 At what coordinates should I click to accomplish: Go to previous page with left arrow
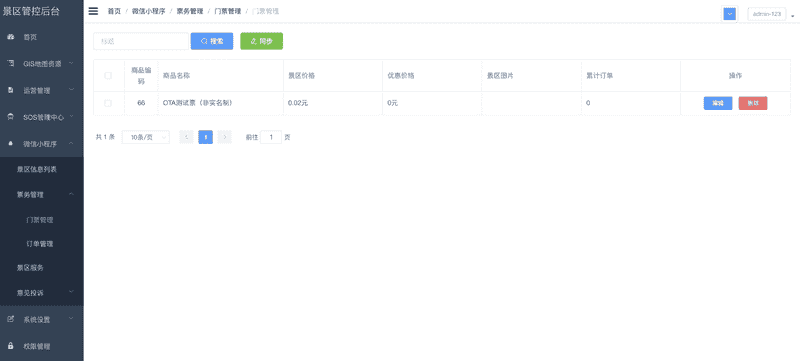click(x=186, y=137)
